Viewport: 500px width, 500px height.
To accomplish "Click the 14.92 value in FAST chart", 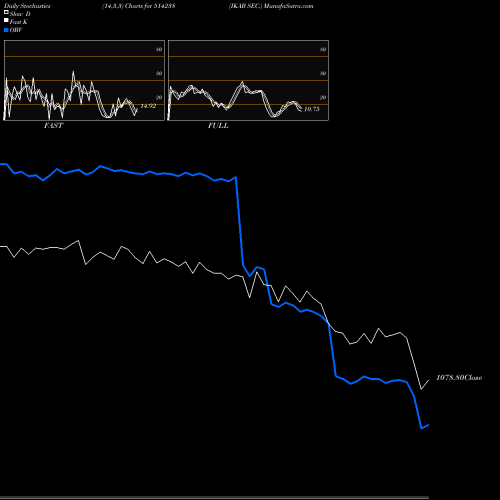I will click(148, 106).
